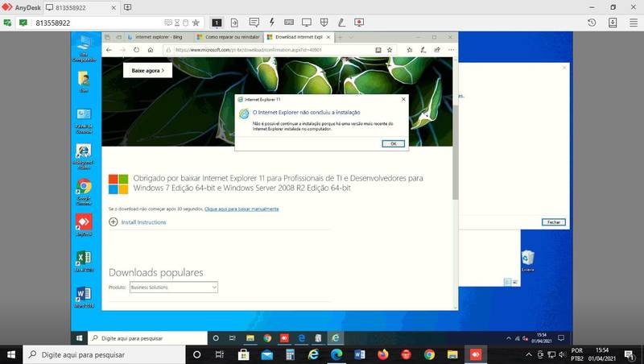Open AnyDesk session history clock icon
The height and width of the screenshot is (364, 644).
click(592, 23)
